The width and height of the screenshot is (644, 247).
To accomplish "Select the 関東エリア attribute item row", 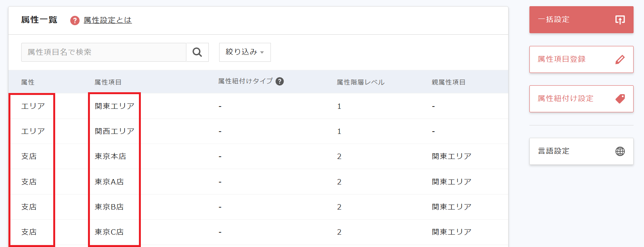I will click(115, 106).
